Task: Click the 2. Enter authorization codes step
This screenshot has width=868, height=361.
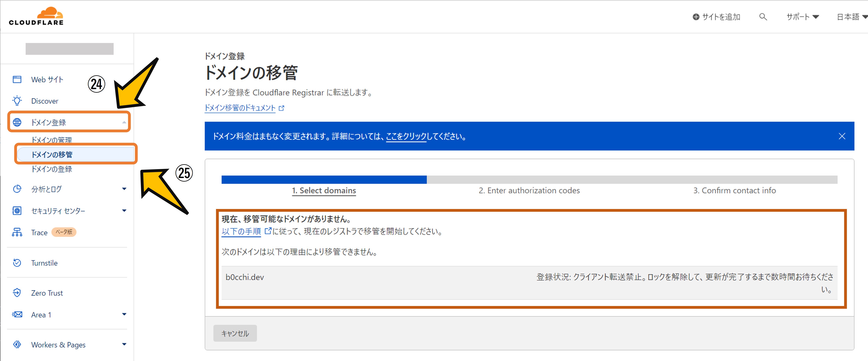Action: point(529,191)
